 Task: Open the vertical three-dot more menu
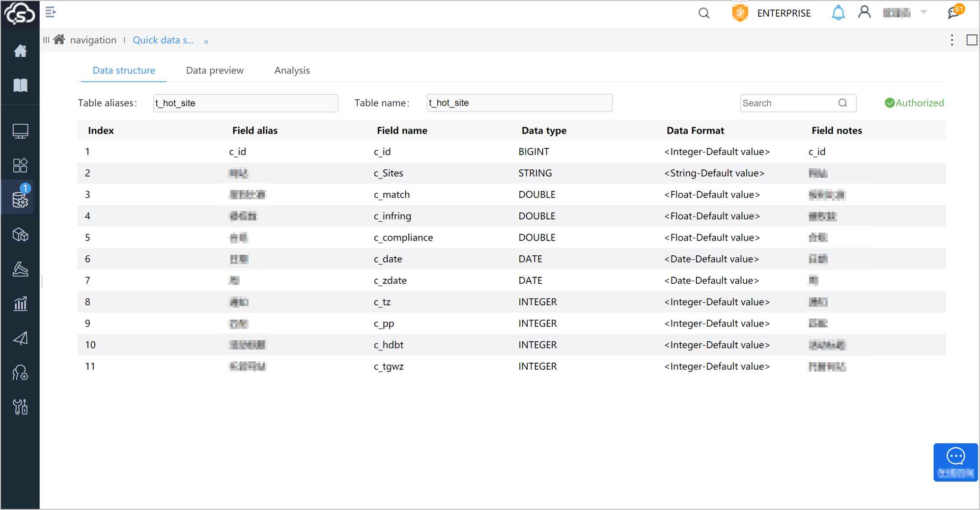(952, 40)
